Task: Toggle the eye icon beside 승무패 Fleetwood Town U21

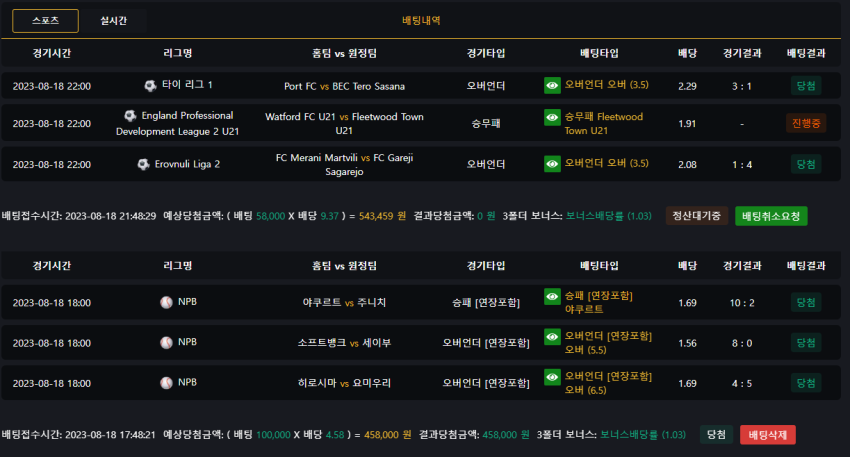Action: [552, 117]
